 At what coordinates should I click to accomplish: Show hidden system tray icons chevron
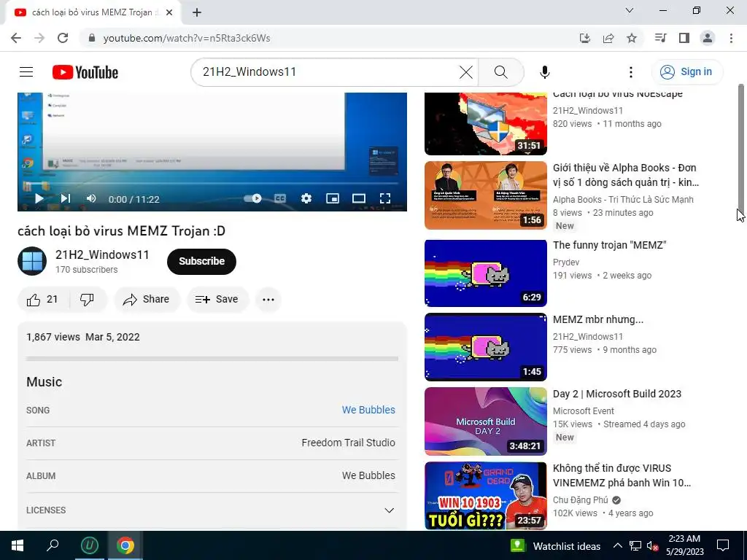617,545
